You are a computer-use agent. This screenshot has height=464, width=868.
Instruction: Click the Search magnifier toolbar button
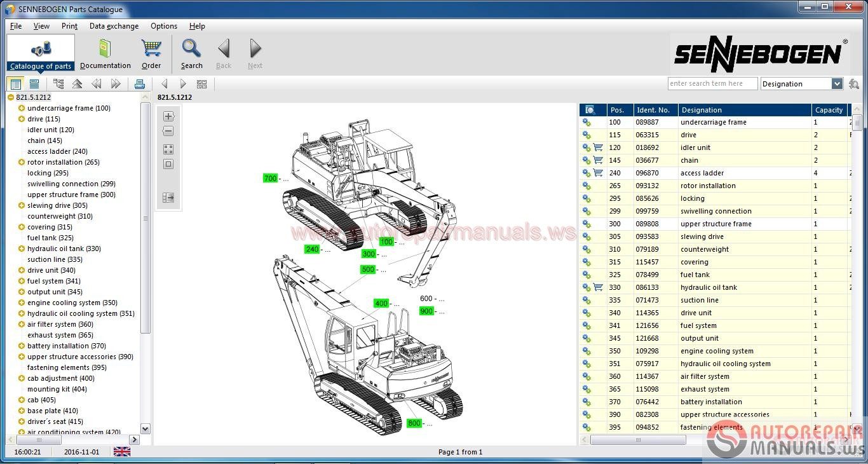[x=191, y=53]
